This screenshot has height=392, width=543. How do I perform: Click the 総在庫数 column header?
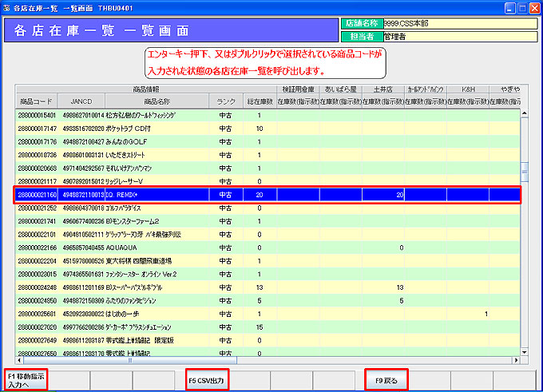pos(260,101)
